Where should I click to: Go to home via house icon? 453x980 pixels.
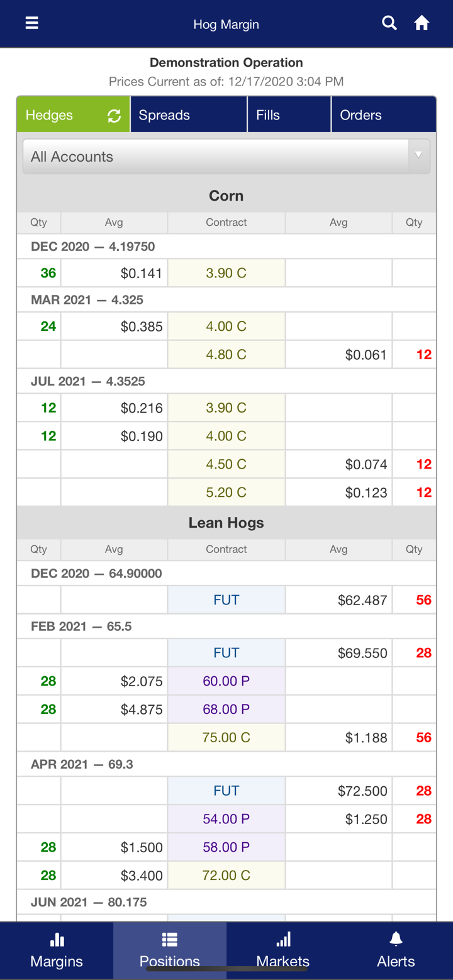(422, 23)
